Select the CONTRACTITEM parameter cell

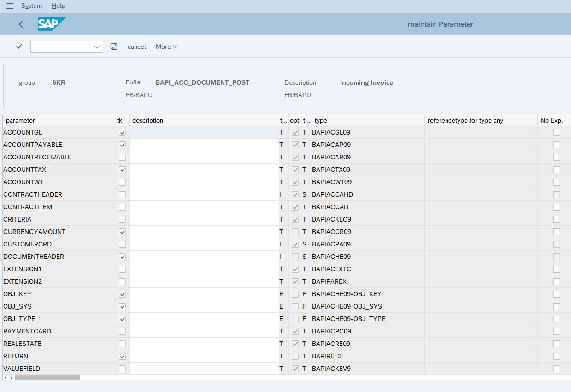[59, 207]
